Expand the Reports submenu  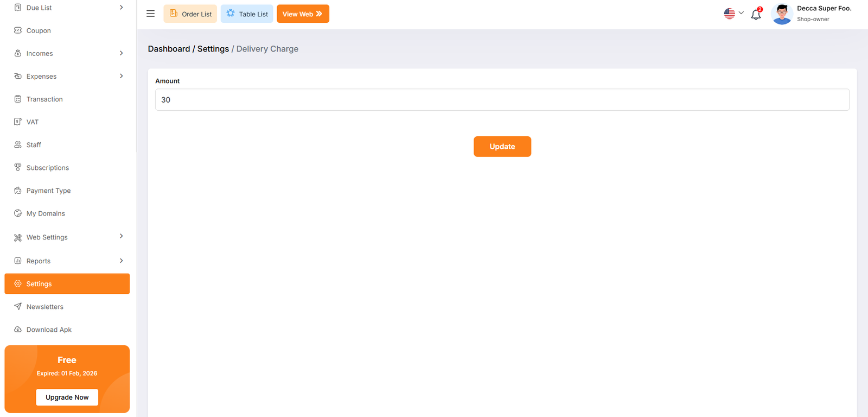[x=121, y=261]
